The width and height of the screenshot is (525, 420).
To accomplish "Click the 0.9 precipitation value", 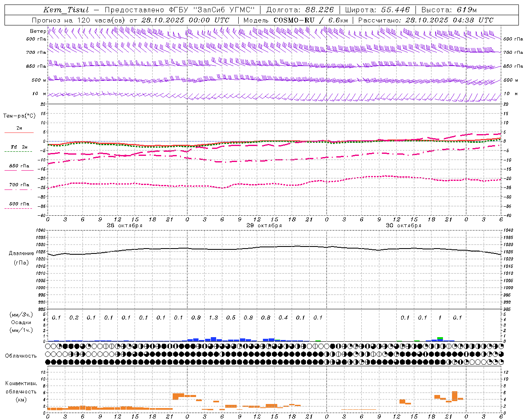I will point(196,318).
